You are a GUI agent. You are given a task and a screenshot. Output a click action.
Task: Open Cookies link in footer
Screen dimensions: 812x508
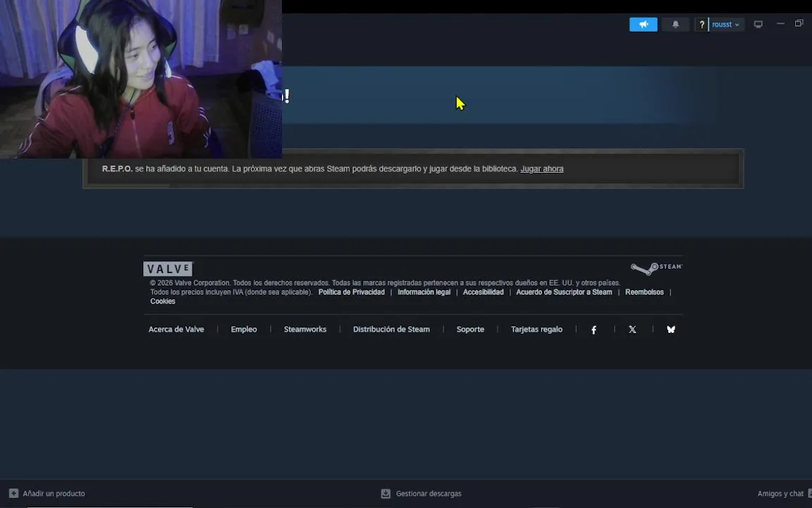click(163, 301)
